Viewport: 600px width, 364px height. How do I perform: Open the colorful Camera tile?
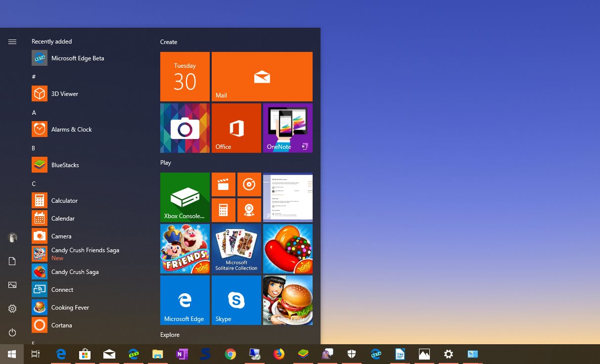click(185, 128)
